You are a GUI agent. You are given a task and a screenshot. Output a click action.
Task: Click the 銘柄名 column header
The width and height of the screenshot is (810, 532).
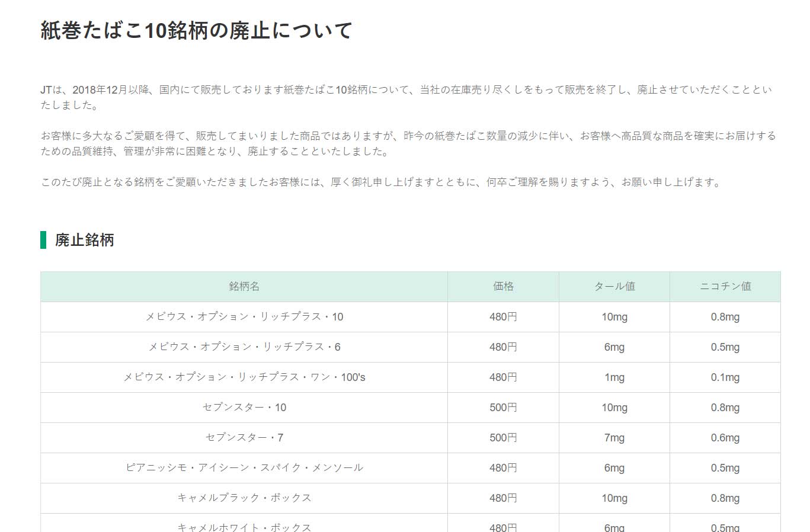point(244,287)
